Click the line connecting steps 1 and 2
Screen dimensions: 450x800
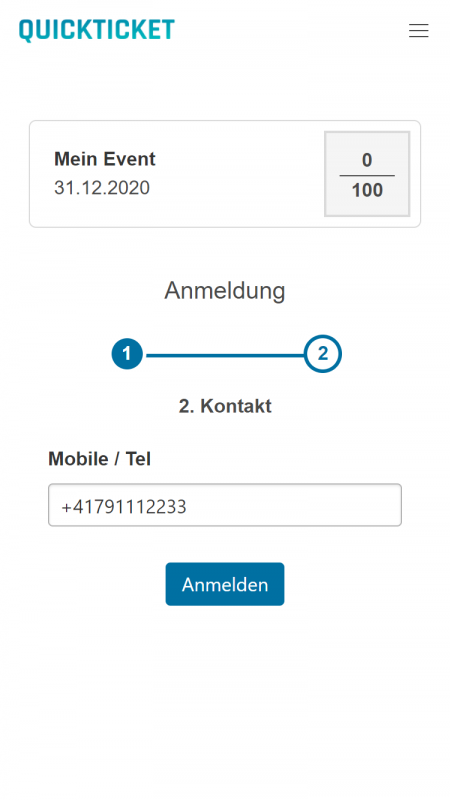224,355
